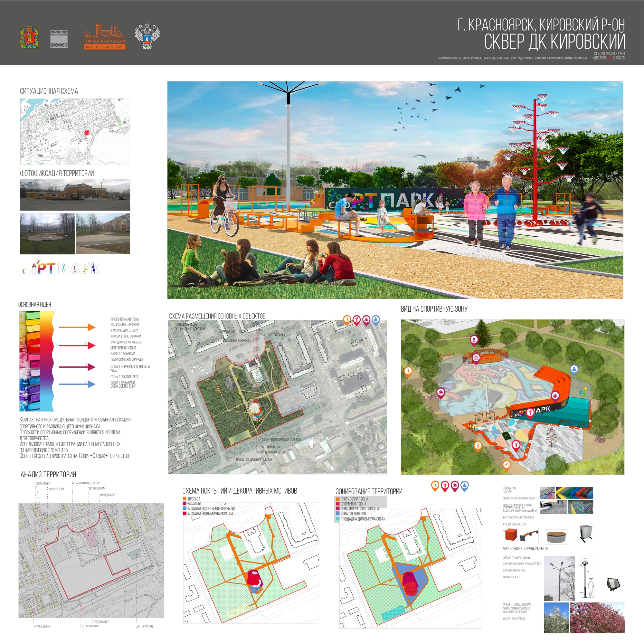This screenshot has width=644, height=644.
Task: Click the orange bicycle pin on sports zone view
Action: (506, 464)
